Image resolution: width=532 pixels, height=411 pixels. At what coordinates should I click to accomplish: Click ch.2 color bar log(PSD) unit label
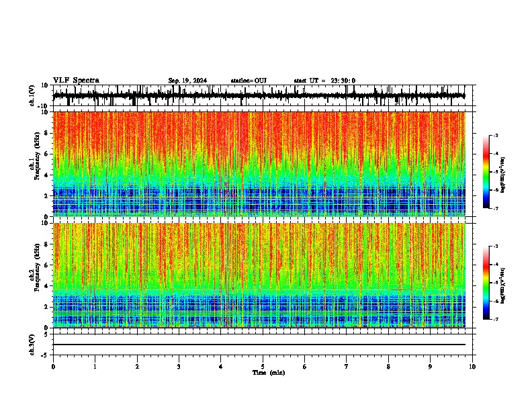click(x=503, y=285)
